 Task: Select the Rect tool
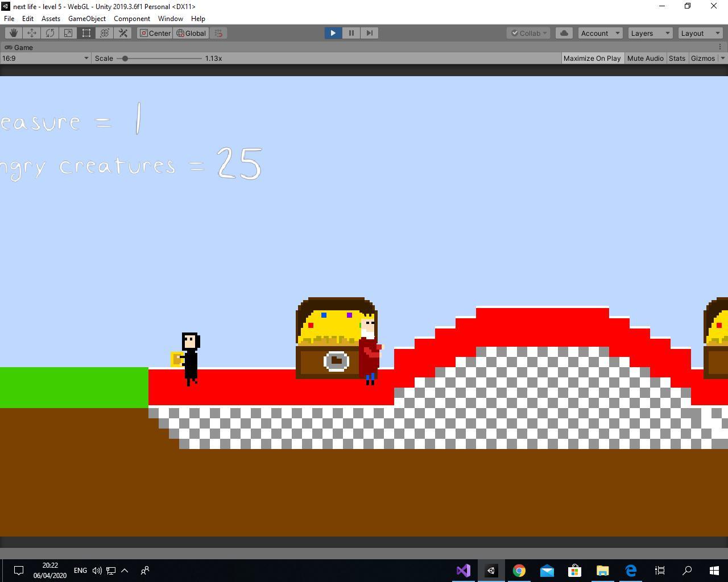pos(86,33)
